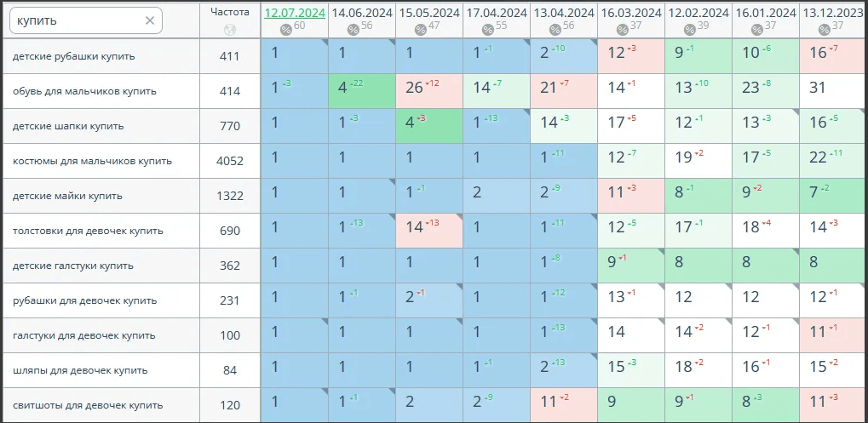Focus the search field containing 'купить'
The width and height of the screenshot is (868, 423).
coord(75,20)
